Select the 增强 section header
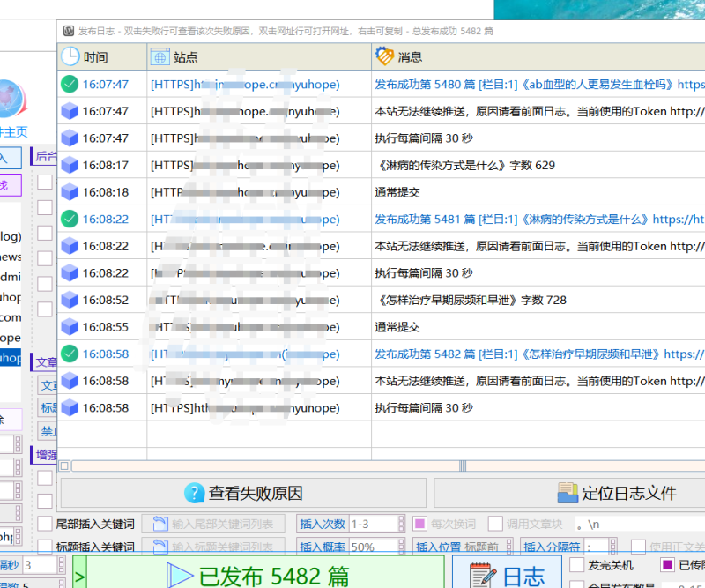Image resolution: width=705 pixels, height=588 pixels. (x=46, y=455)
